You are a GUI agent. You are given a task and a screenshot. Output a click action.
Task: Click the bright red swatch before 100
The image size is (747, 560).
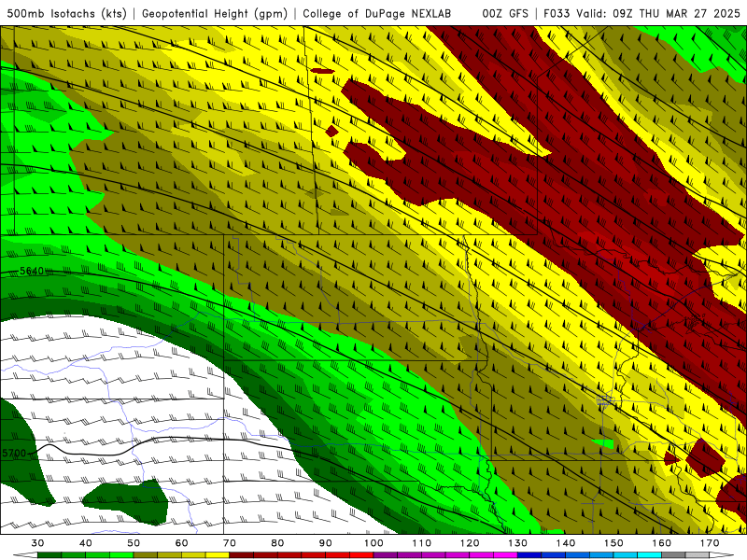361,555
